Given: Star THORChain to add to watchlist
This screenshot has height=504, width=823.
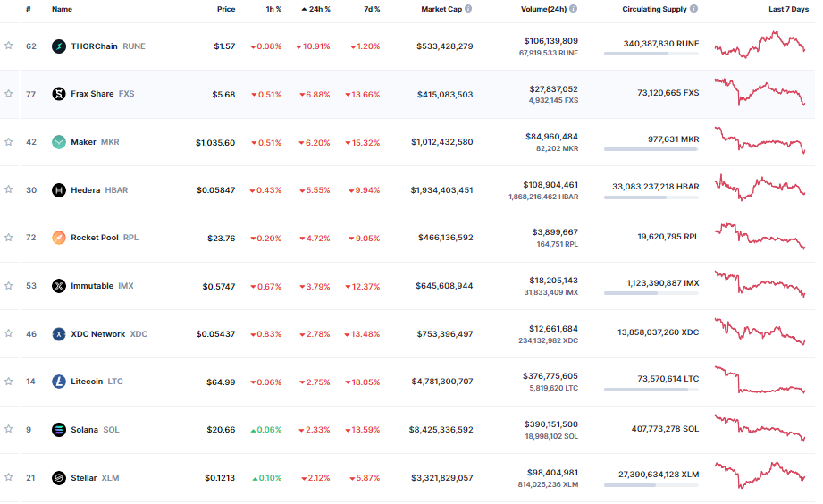Looking at the screenshot, I should coord(9,46).
